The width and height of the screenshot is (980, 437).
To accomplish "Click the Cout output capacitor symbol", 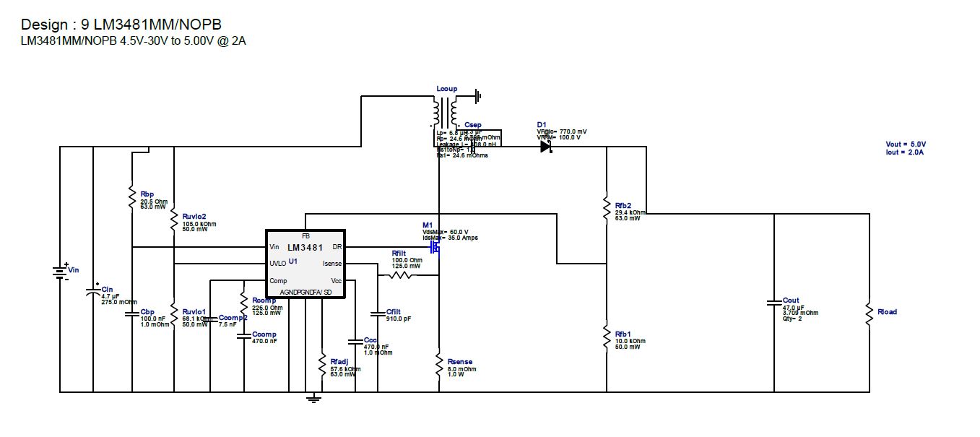I will point(774,301).
